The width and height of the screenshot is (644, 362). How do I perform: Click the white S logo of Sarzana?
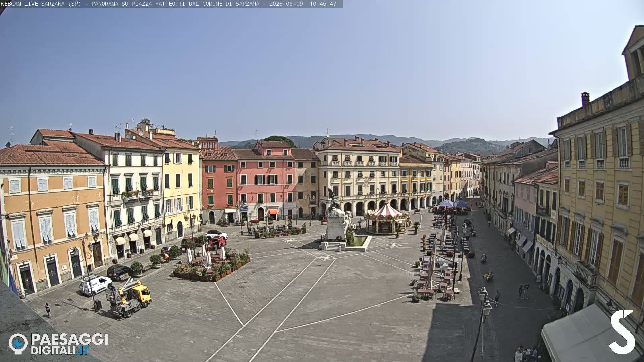622,332
